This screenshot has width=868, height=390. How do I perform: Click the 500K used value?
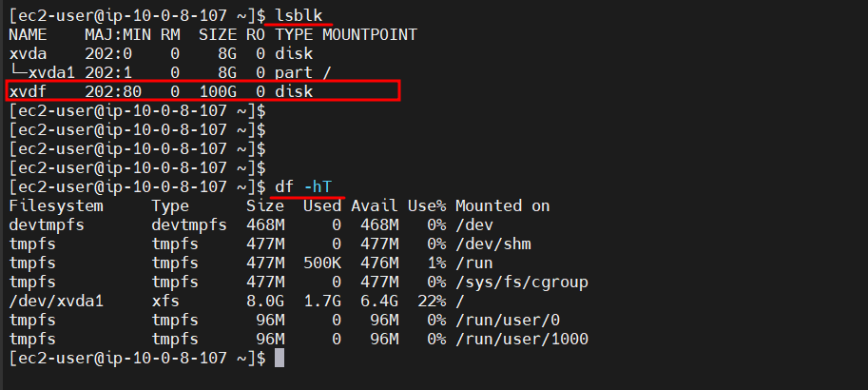[322, 263]
